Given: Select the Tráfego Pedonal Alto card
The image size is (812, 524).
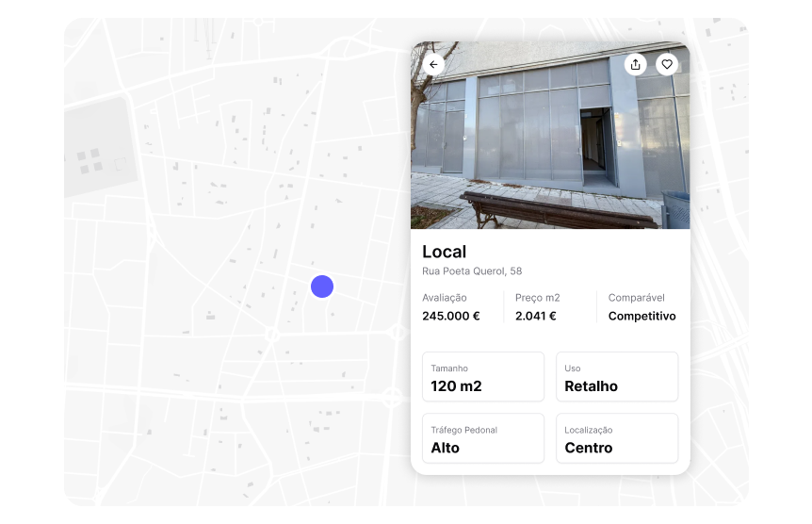Looking at the screenshot, I should pyautogui.click(x=483, y=438).
